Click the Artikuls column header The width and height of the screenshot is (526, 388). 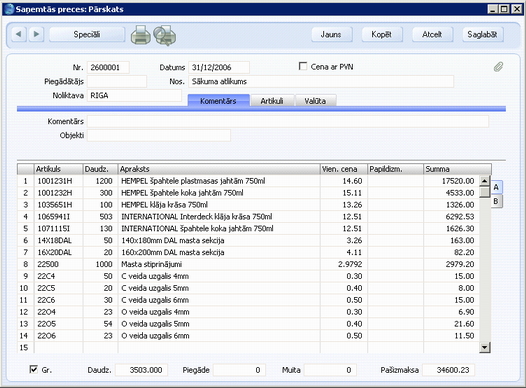click(x=58, y=169)
